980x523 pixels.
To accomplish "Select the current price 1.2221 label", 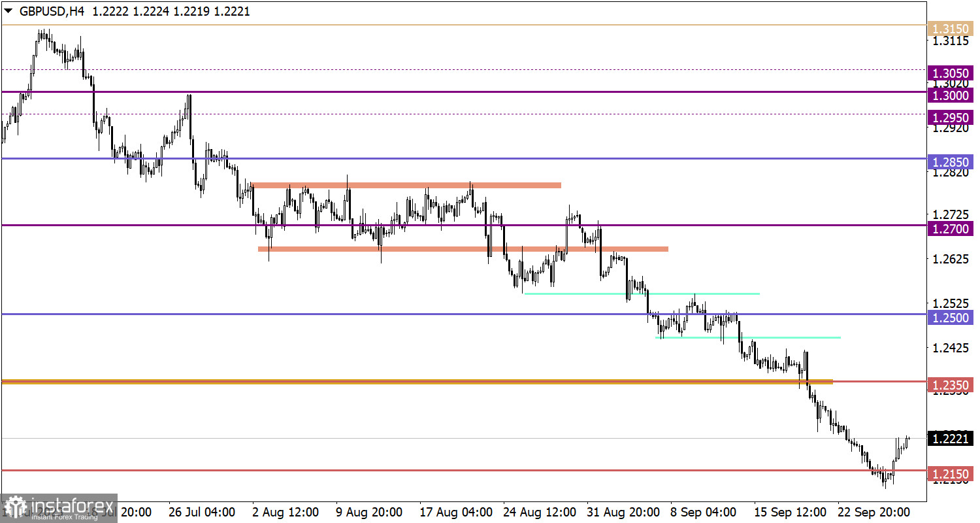I will pyautogui.click(x=951, y=439).
